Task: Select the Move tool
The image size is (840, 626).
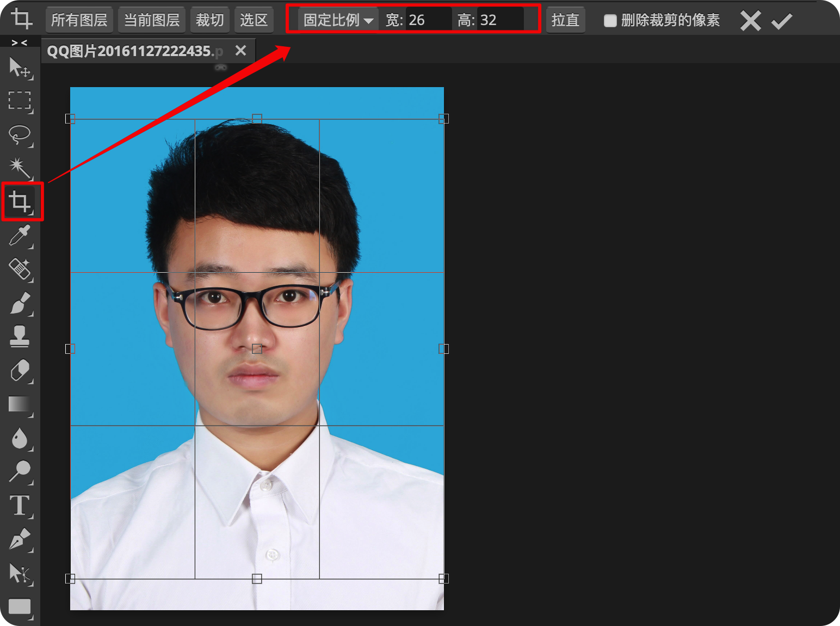Action: point(20,67)
